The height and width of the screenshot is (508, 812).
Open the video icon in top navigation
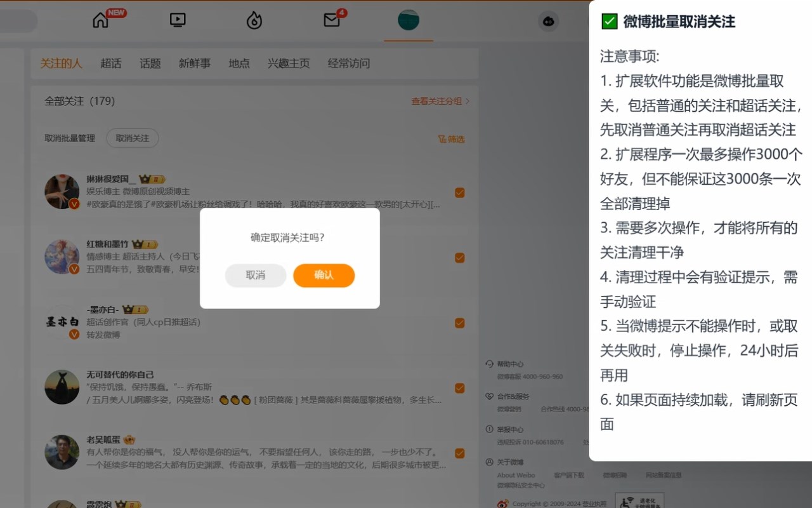[x=178, y=20]
